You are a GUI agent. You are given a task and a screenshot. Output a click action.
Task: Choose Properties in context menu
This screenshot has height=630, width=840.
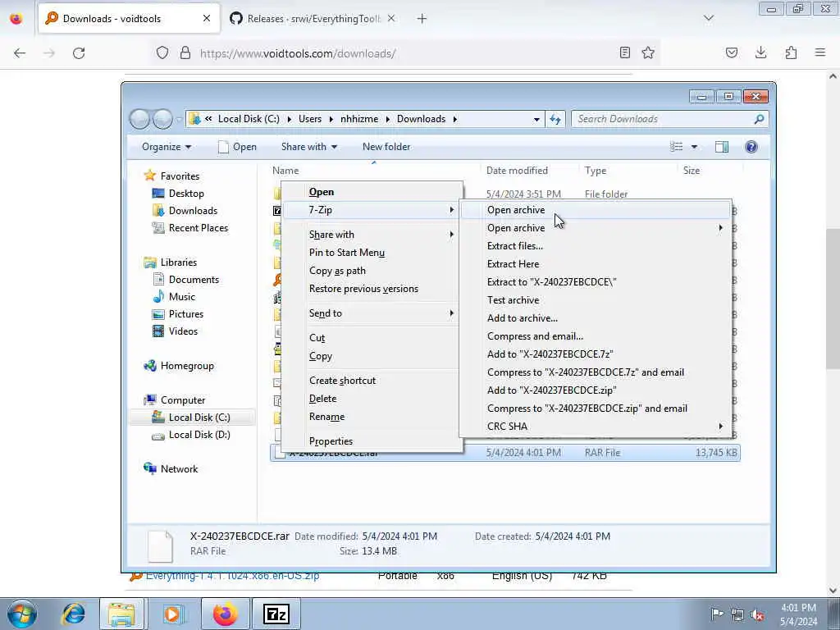pos(372,441)
